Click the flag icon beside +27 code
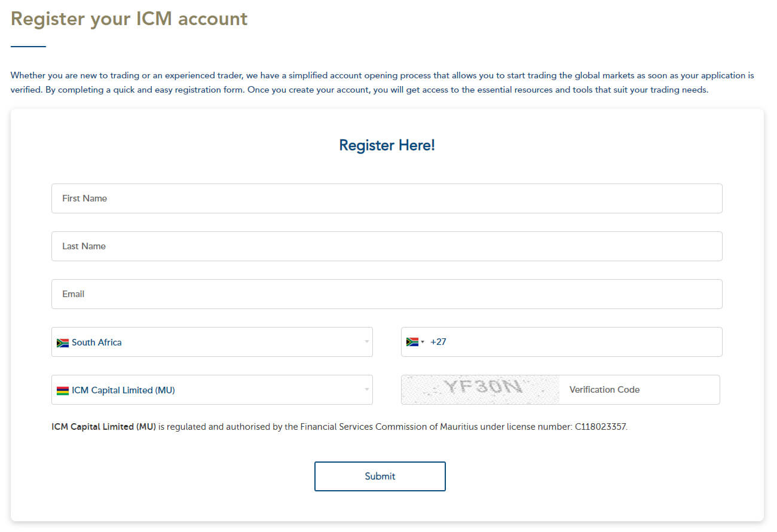This screenshot has width=777, height=532. [411, 341]
